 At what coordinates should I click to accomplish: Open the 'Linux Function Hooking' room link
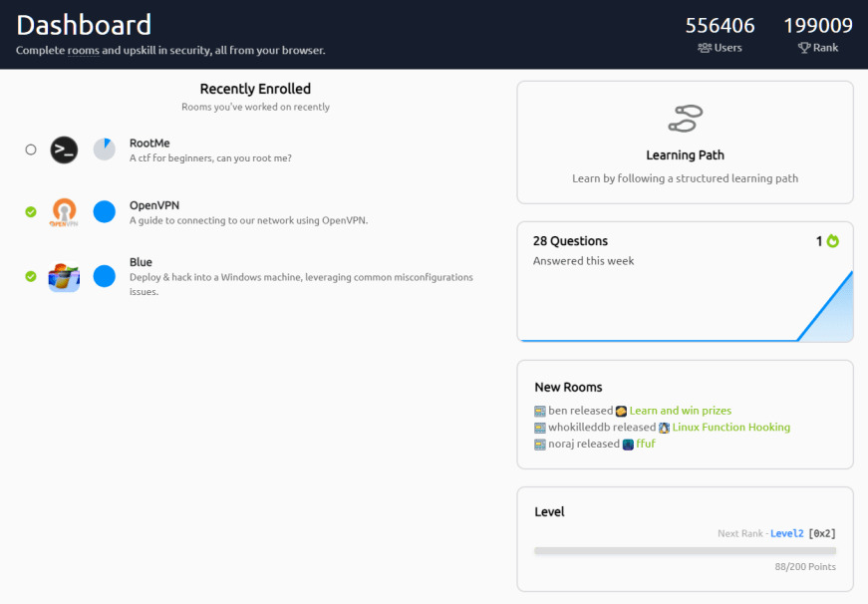(x=730, y=428)
